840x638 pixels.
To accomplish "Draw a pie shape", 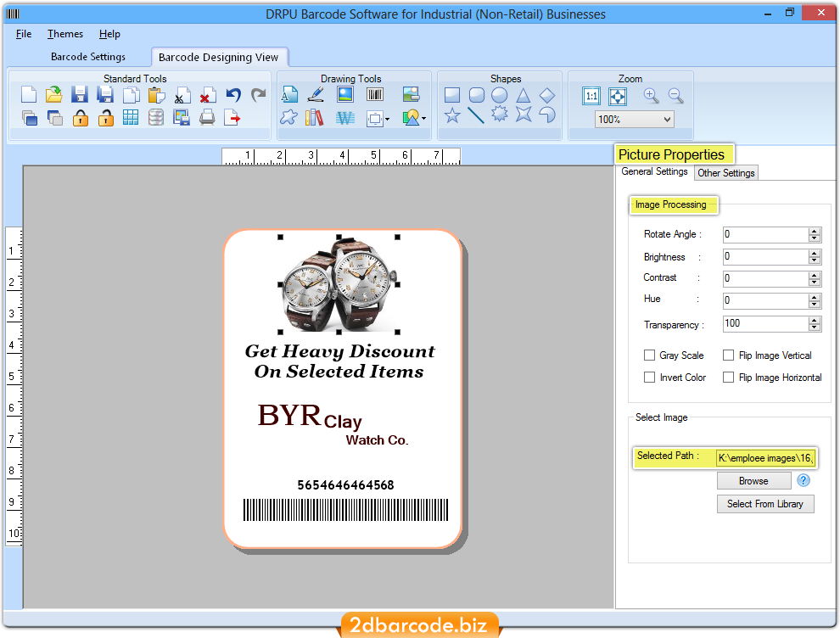I will 547,115.
